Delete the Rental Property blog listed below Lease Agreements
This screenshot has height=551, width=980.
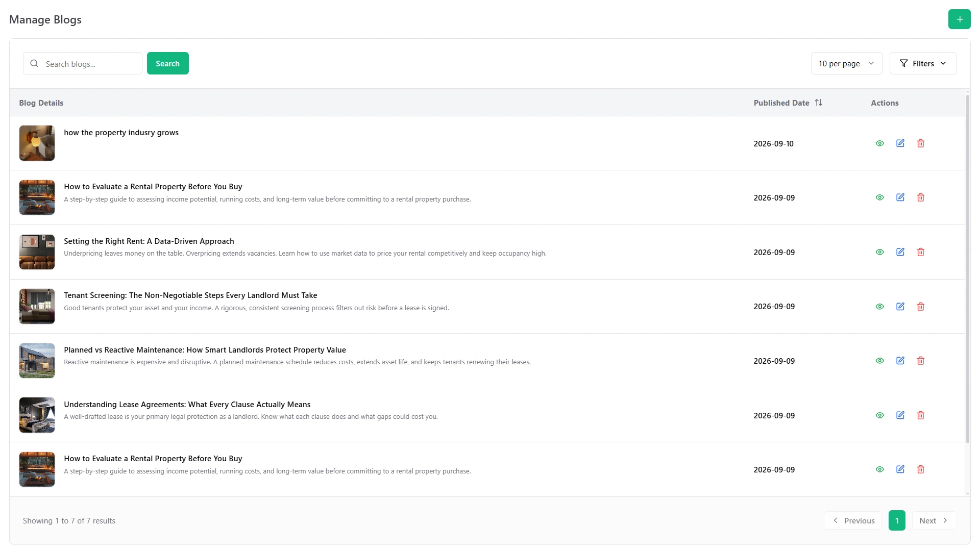click(x=920, y=469)
